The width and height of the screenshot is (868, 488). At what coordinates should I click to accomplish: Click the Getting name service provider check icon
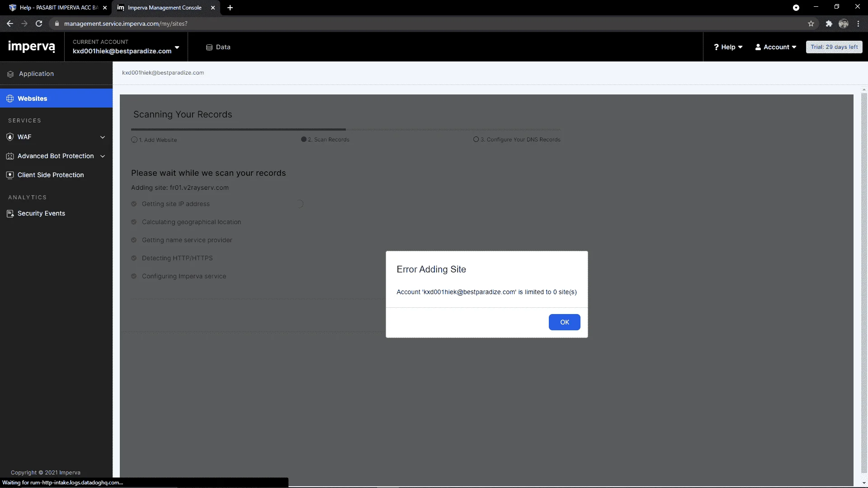(134, 240)
